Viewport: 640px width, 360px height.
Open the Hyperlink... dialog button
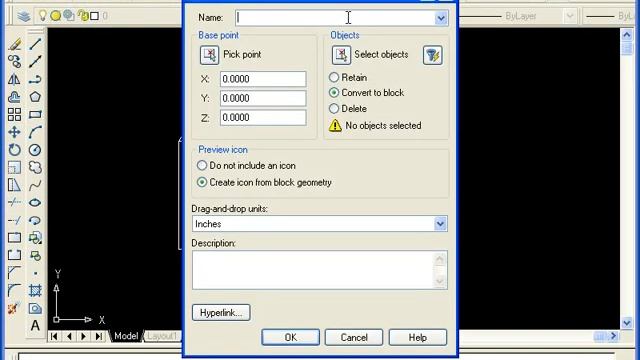pyautogui.click(x=221, y=313)
